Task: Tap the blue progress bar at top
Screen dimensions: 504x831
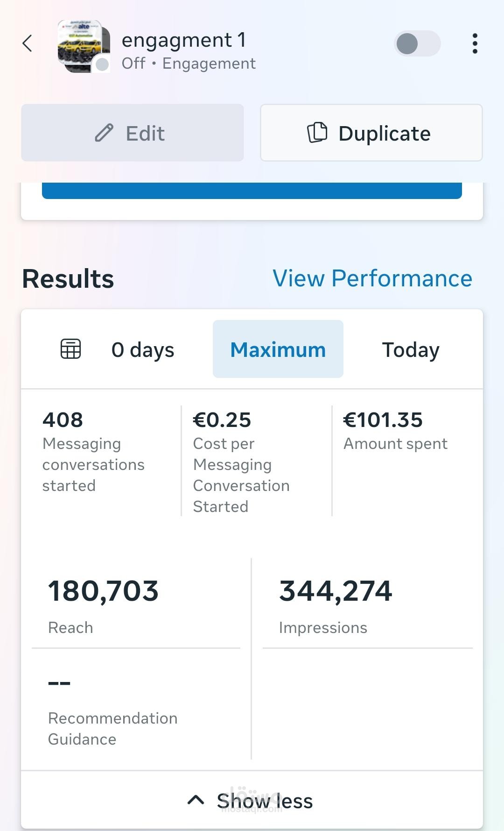Action: [252, 191]
